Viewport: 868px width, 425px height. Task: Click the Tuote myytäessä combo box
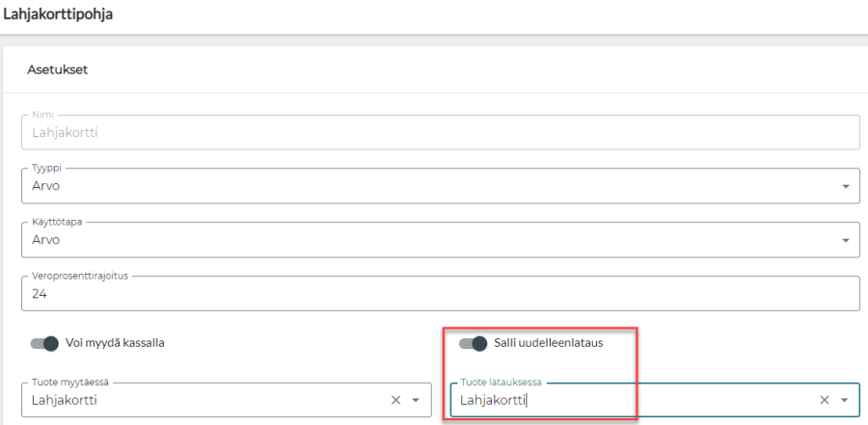coord(203,400)
